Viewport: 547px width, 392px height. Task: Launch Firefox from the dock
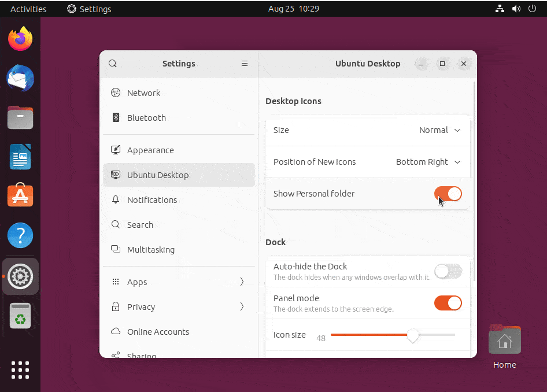click(20, 38)
